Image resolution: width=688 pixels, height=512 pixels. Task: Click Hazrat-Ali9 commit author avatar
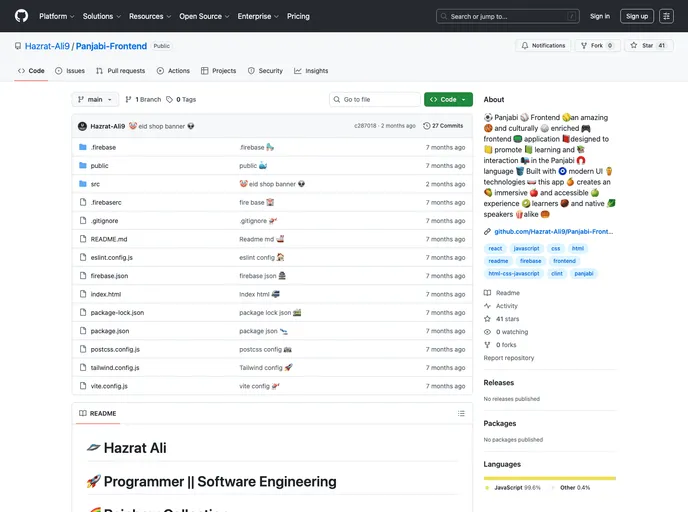point(82,126)
